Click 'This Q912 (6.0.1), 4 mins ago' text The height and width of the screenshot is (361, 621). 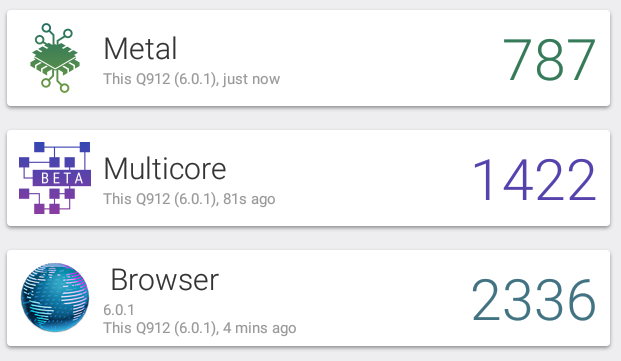pos(200,328)
